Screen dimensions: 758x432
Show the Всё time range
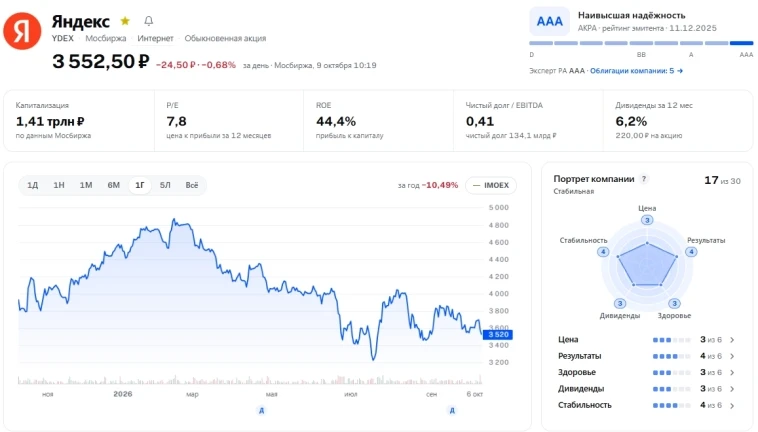192,185
